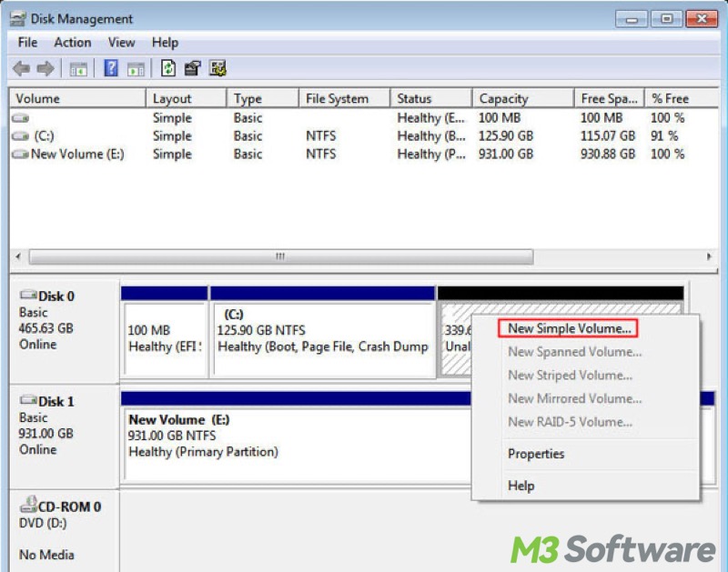The height and width of the screenshot is (572, 728).
Task: Click the 465.63 GB size under Disk 0
Action: pyautogui.click(x=46, y=328)
